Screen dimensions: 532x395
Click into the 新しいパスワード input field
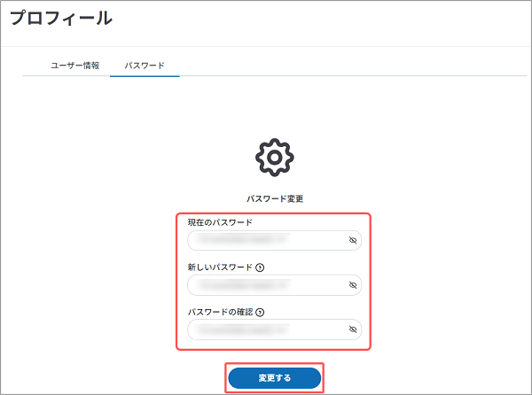tap(266, 285)
